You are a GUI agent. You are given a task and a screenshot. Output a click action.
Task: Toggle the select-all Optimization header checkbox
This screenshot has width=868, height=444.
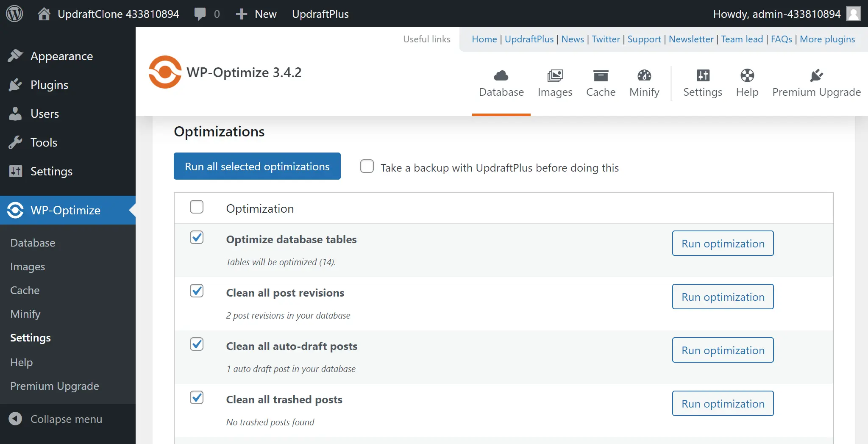coord(197,207)
